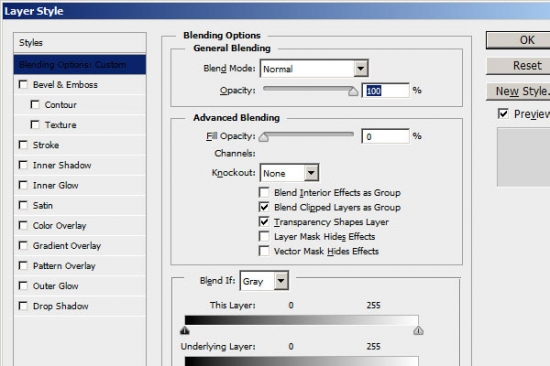Enable the Bevel & Emboss checkbox
The image size is (550, 366).
tap(23, 85)
